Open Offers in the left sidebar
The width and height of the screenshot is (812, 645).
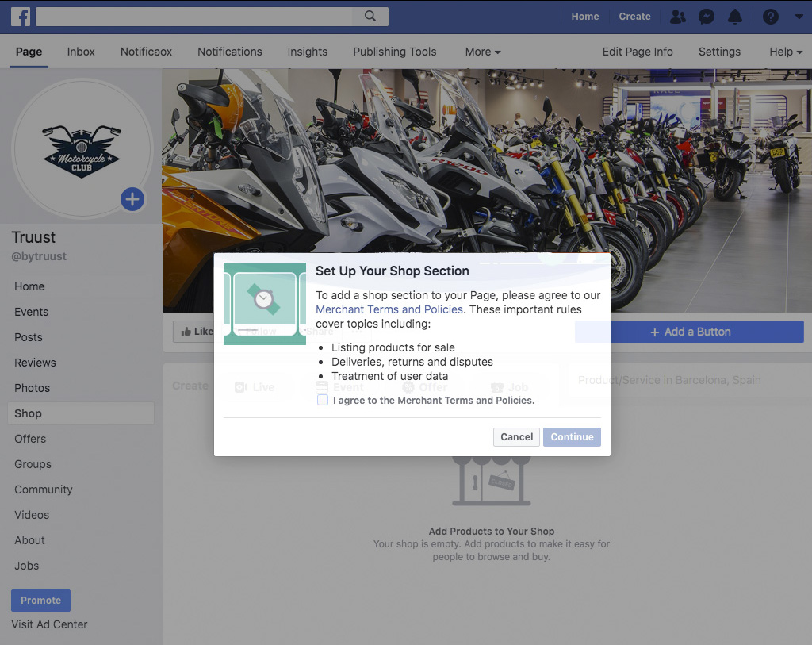(x=30, y=439)
